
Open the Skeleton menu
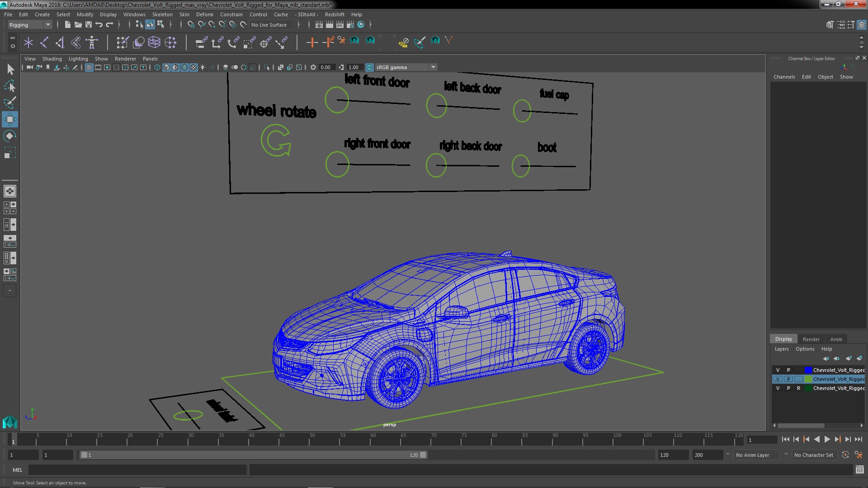coord(162,14)
